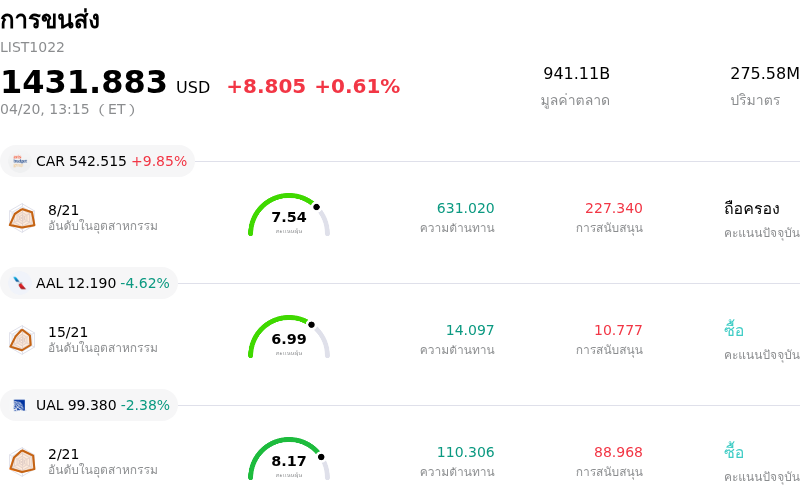Click the CAR score gauge showing 7.54
Screen dimensions: 800x499
[289, 216]
